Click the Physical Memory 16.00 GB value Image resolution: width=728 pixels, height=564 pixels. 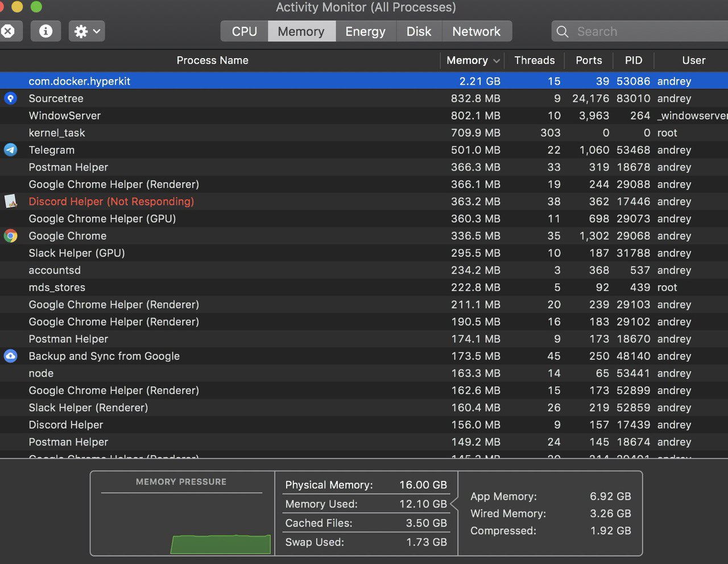(x=423, y=485)
